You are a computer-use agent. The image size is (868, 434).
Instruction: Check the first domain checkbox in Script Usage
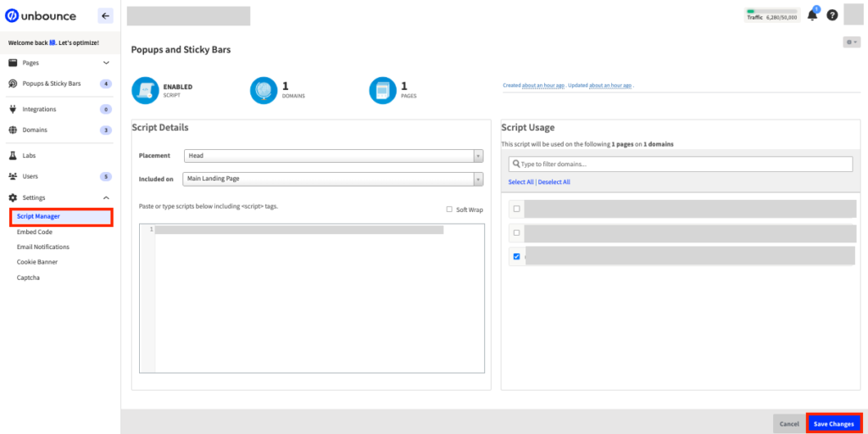tap(516, 209)
